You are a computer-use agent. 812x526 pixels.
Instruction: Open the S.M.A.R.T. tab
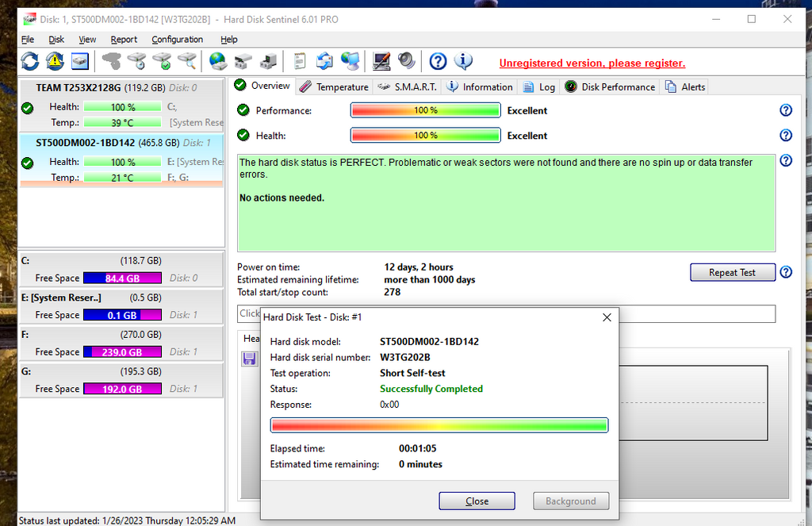tap(407, 86)
